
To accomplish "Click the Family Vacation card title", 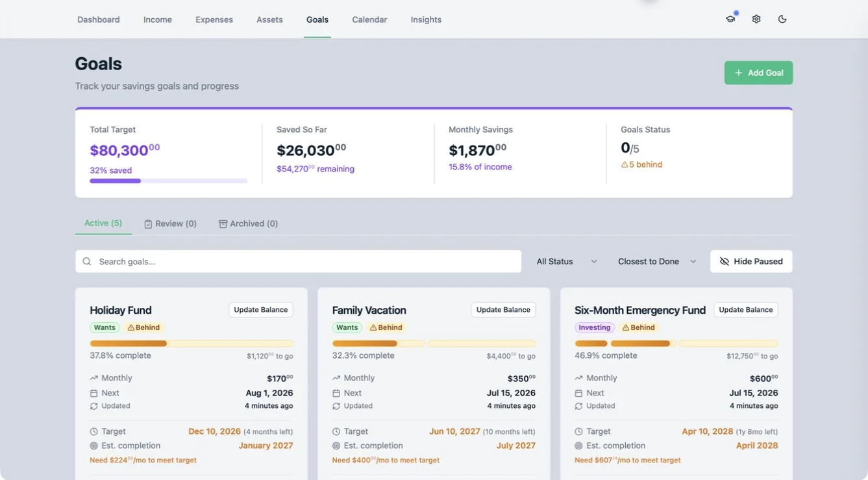I will (x=369, y=310).
